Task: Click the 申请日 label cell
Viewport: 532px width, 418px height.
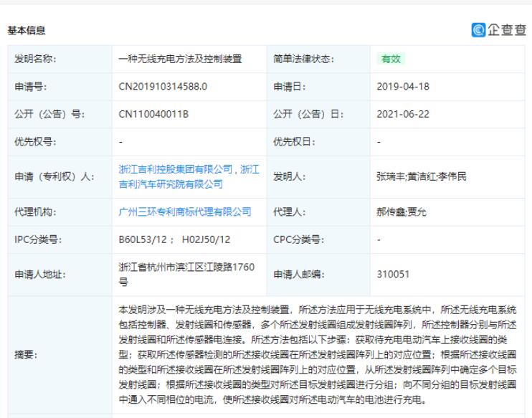Action: [x=318, y=87]
